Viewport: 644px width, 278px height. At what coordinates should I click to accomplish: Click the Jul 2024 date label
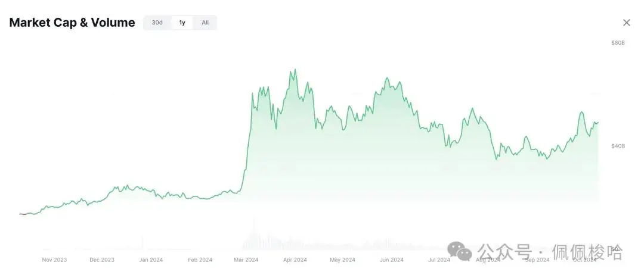point(439,260)
